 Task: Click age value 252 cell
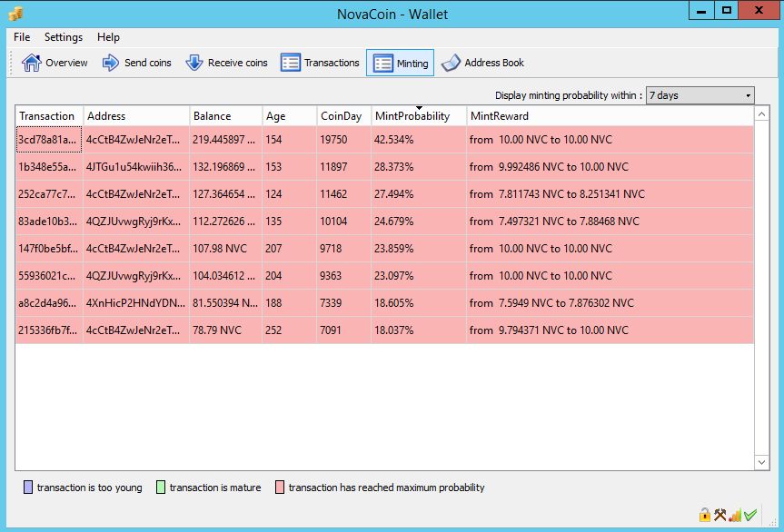coord(289,330)
